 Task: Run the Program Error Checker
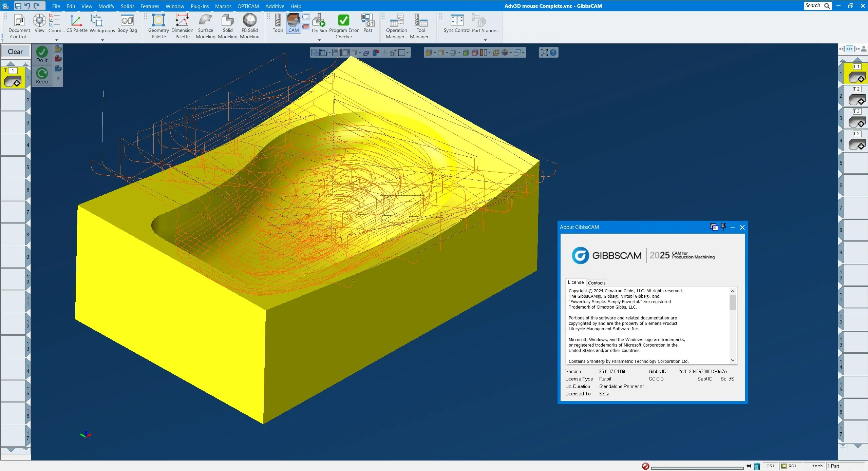[x=344, y=26]
